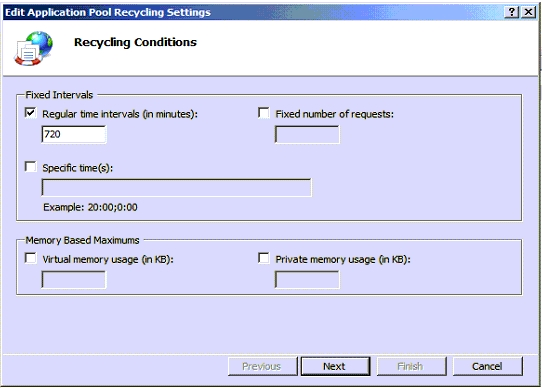Open dialog help with question mark icon
Image resolution: width=542 pixels, height=388 pixels.
512,12
